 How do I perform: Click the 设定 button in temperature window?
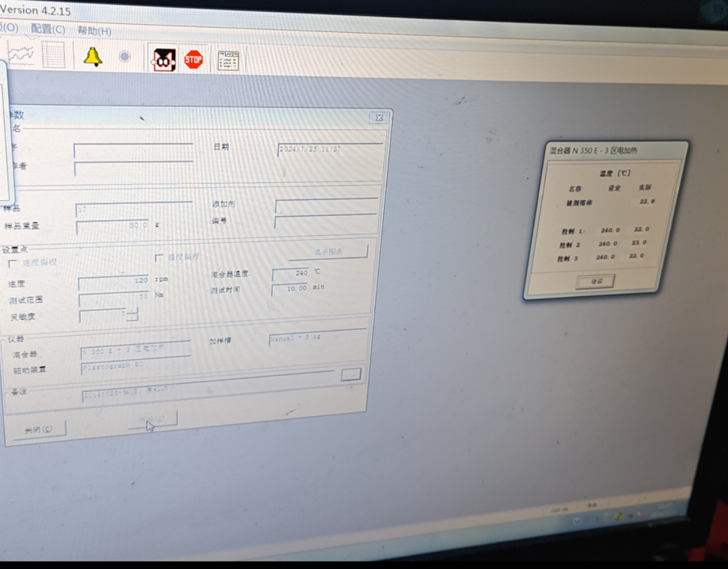click(x=596, y=281)
